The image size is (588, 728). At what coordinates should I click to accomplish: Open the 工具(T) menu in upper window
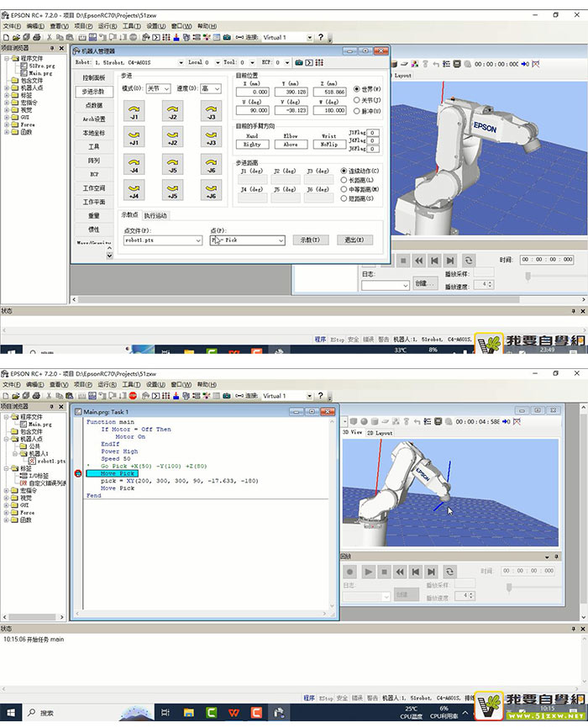[131, 26]
